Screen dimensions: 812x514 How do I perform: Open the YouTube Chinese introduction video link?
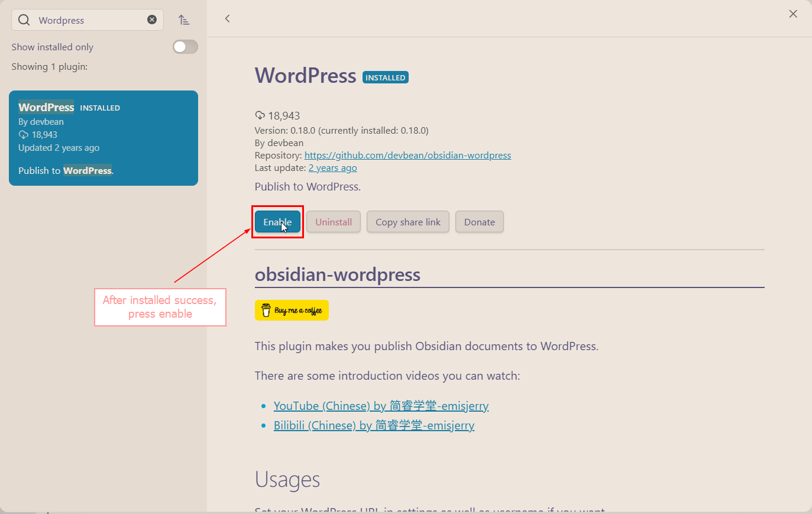click(x=381, y=406)
